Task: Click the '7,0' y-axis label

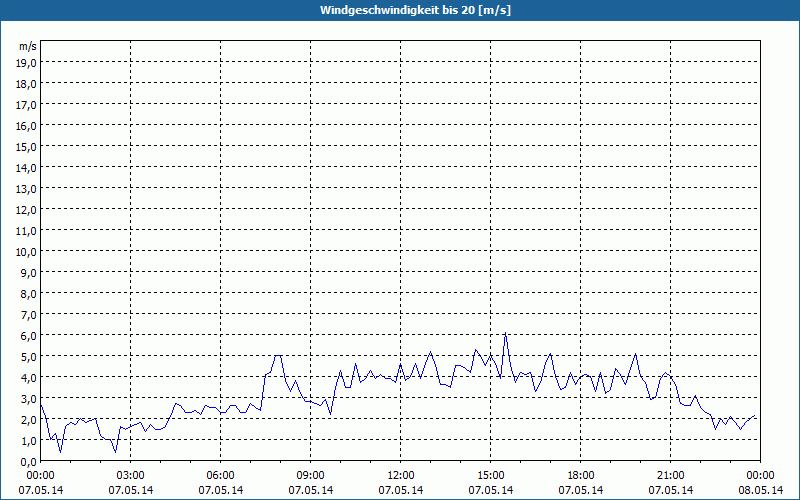Action: 28,315
